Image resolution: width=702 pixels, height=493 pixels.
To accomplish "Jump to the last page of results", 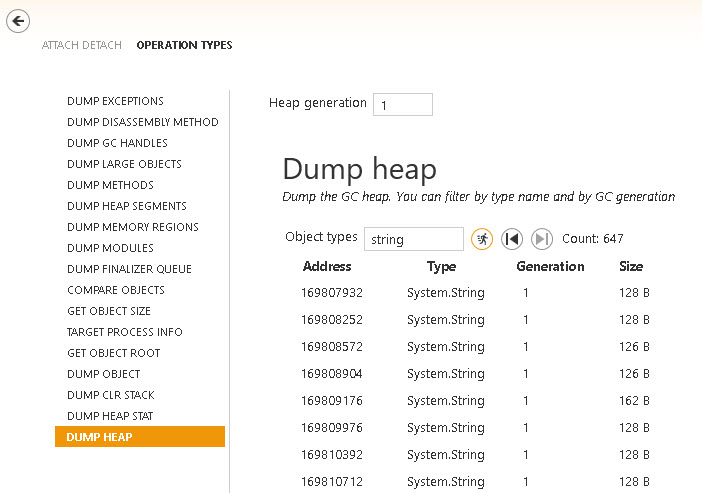I will [542, 239].
